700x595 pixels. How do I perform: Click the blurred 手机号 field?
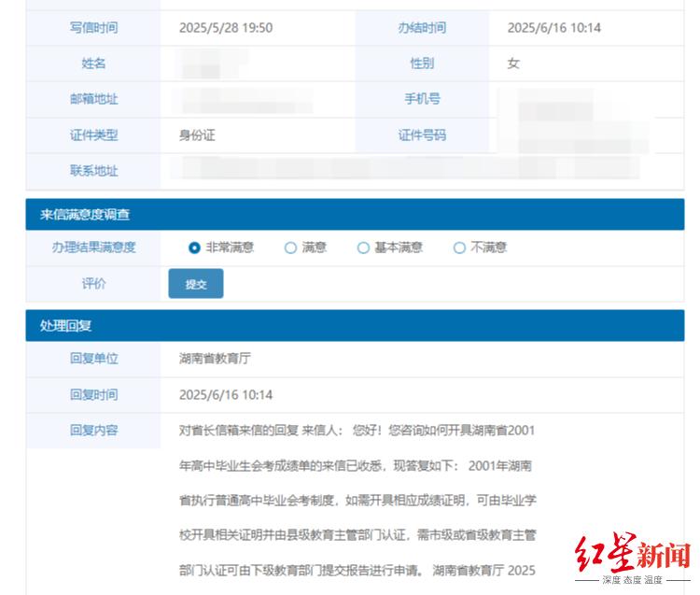(560, 101)
